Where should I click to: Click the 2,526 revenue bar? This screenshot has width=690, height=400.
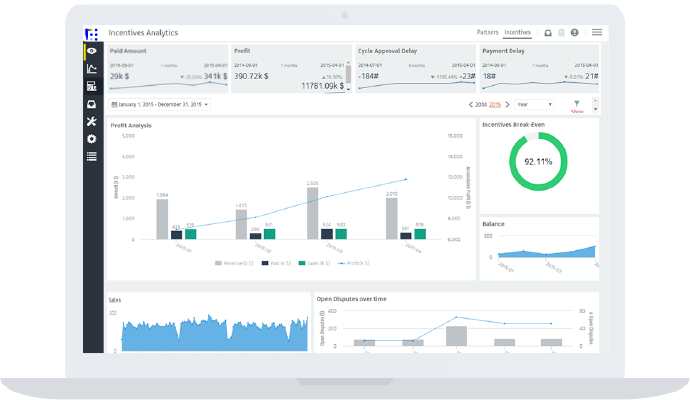[x=312, y=213]
